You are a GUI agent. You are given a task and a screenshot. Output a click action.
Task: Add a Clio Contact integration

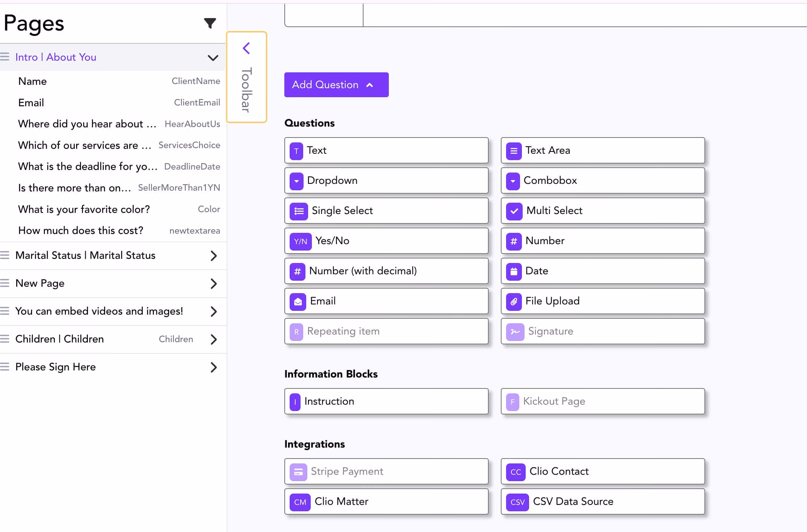click(x=603, y=471)
